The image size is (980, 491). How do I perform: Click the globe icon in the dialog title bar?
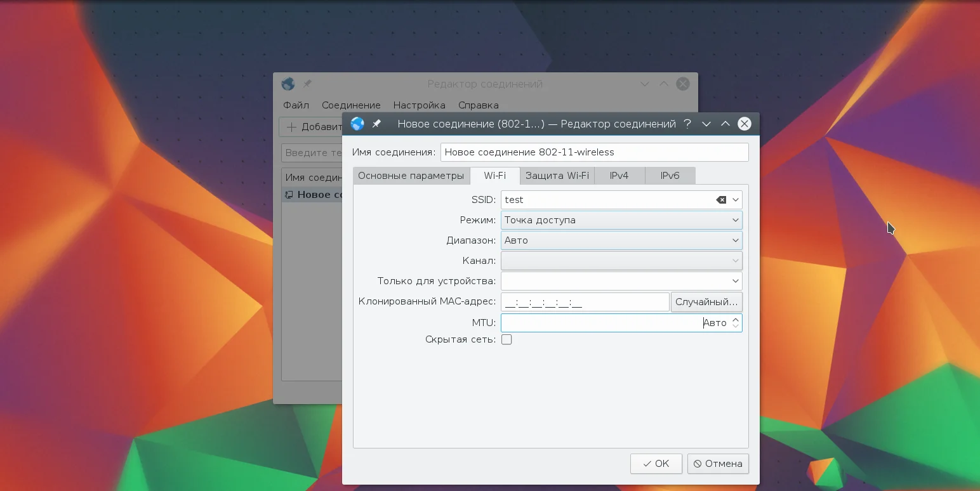coord(357,124)
